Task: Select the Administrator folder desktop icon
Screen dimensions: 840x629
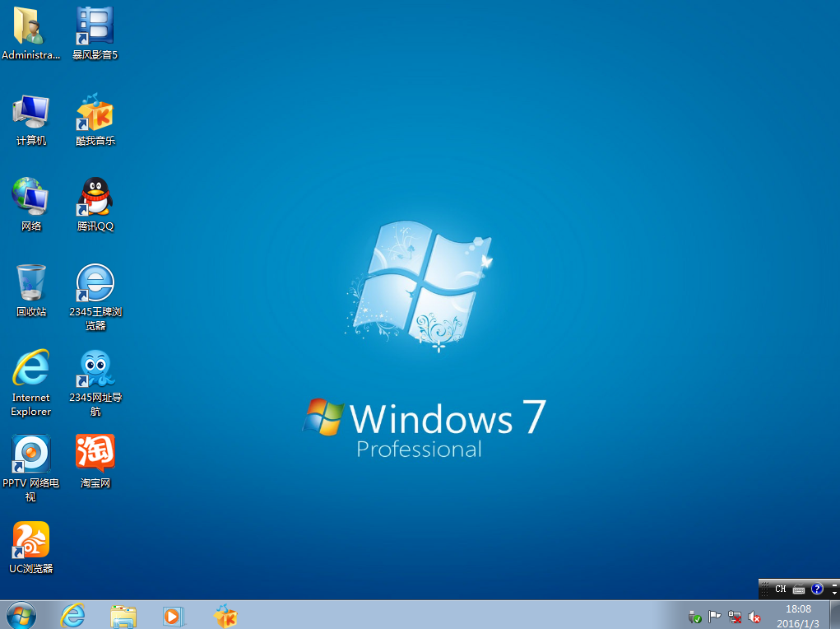Action: click(30, 33)
